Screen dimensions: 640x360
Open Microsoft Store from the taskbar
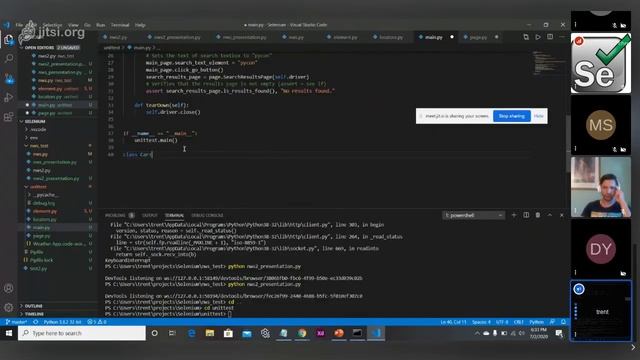pyautogui.click(x=228, y=333)
